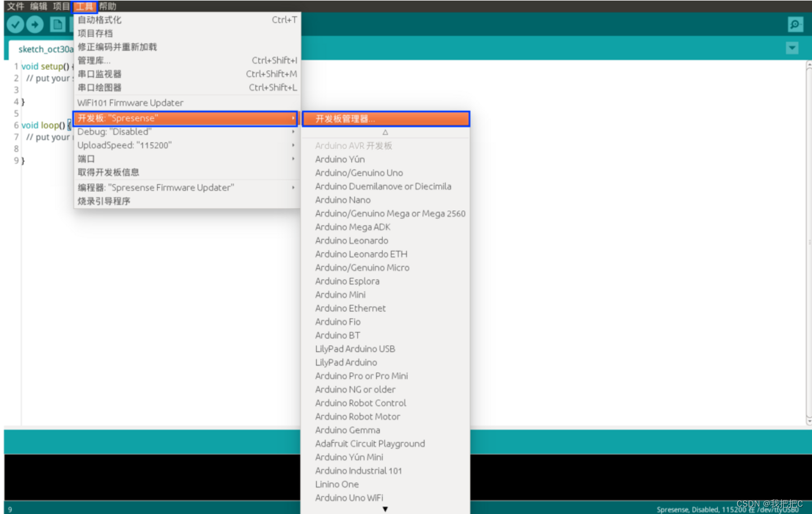Open the 编辑 menu
812x514 pixels.
[x=38, y=6]
